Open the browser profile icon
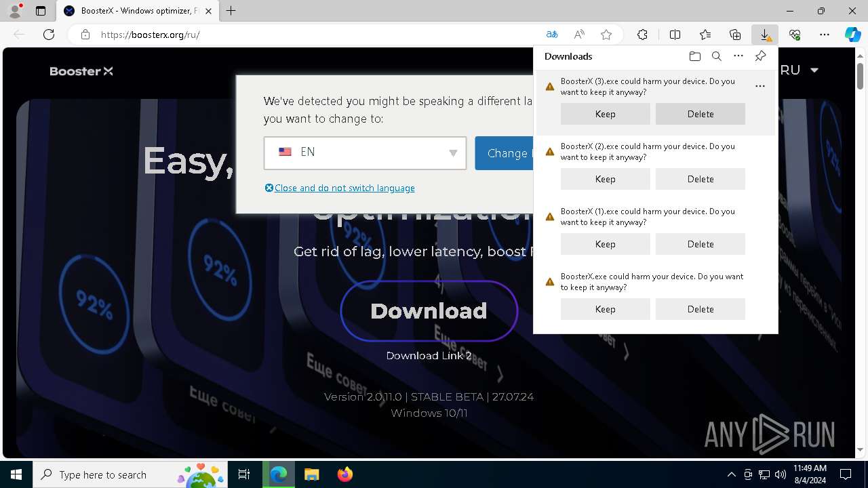Screen dimensions: 868x488 pyautogui.click(x=15, y=11)
